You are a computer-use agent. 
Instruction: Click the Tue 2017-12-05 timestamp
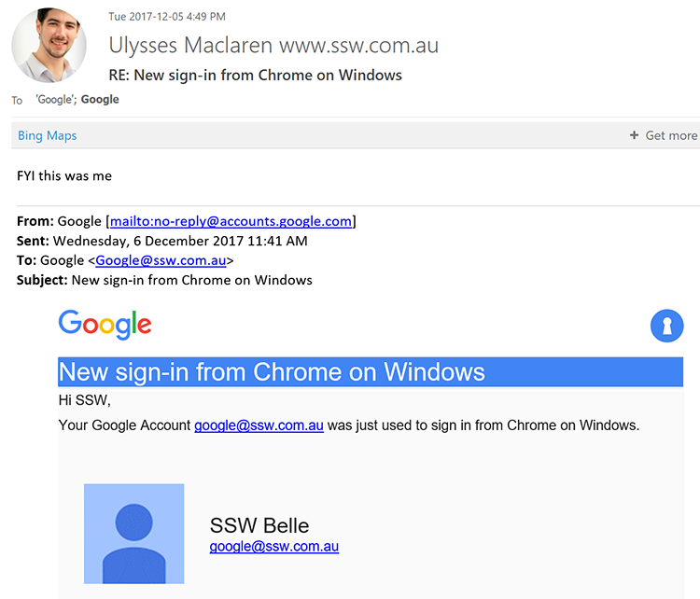[x=166, y=17]
